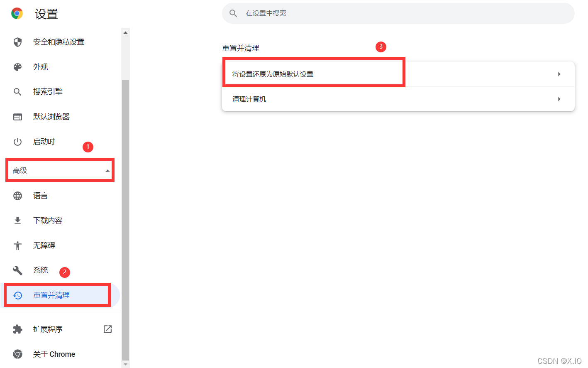588x368 pixels.
Task: Collapse the 高级 section arrow
Action: (x=107, y=171)
